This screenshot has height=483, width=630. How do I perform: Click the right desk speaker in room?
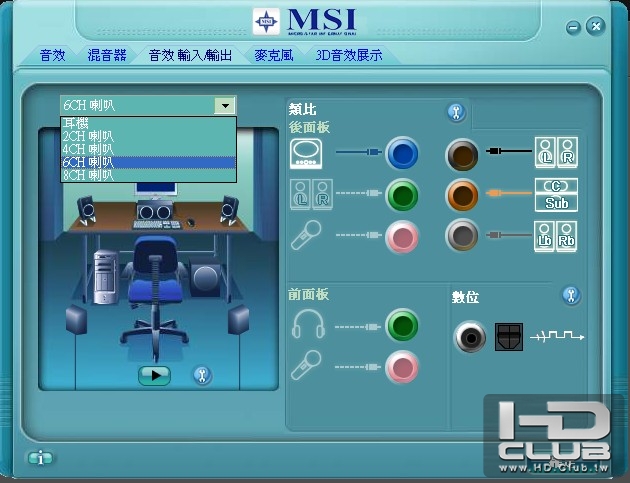(230, 210)
